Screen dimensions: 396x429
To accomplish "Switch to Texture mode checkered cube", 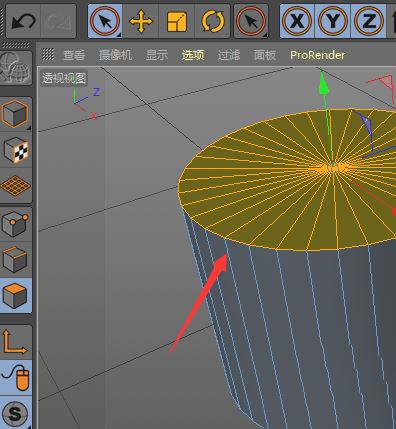I will [16, 150].
